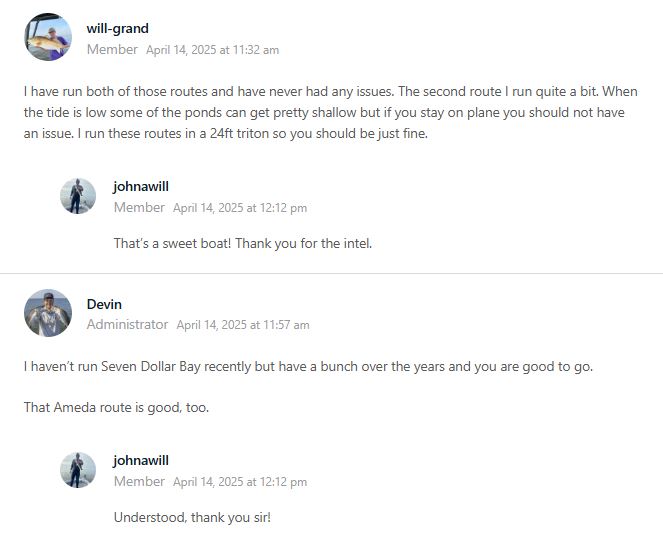Click the Seven Dollar Bay comment text
Image resolution: width=663 pixels, height=544 pixels.
(x=308, y=366)
